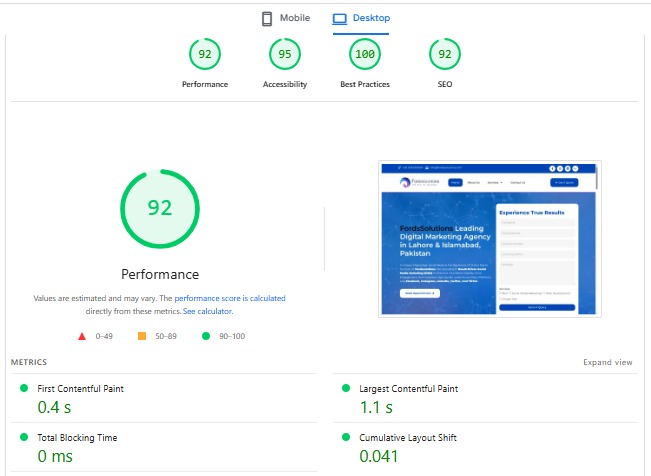Open the "See calculator" link

click(207, 311)
